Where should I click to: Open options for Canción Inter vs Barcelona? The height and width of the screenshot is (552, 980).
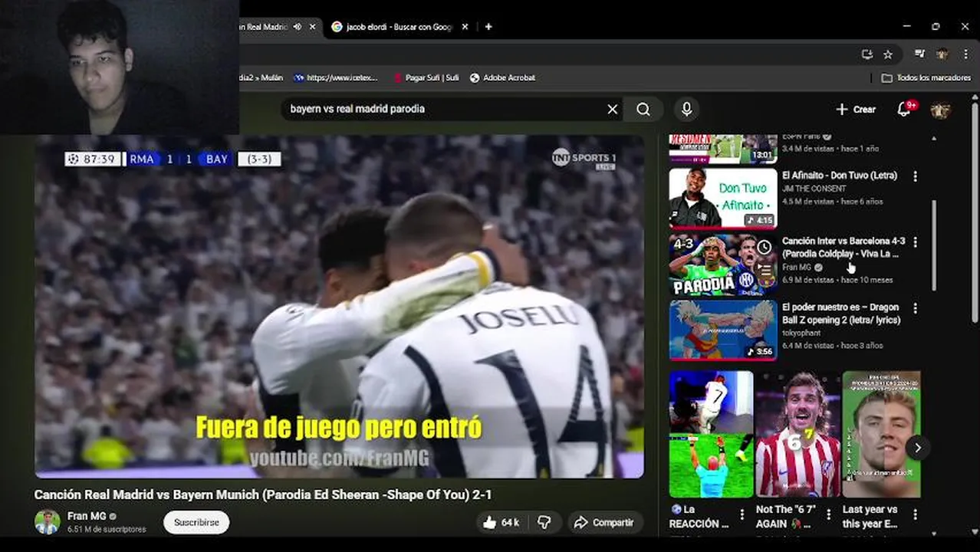[x=914, y=242]
